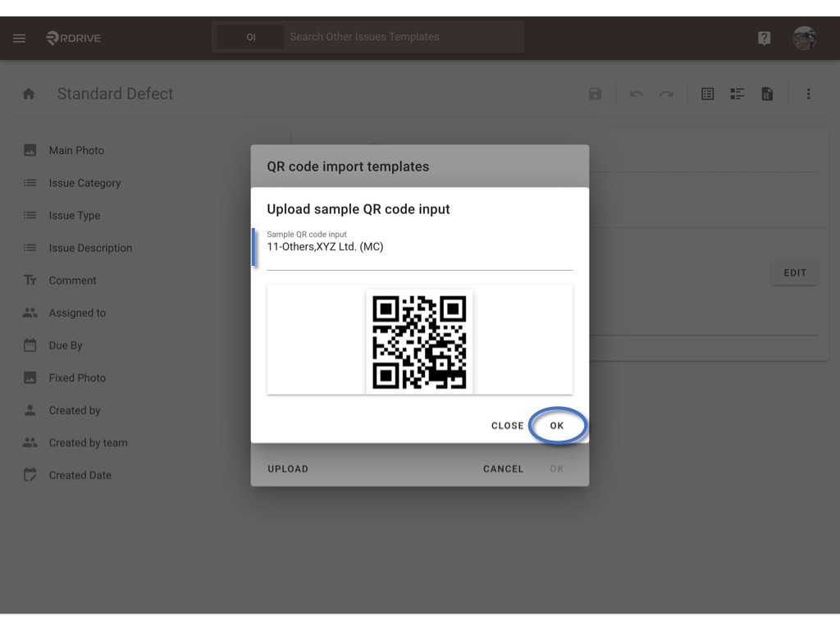Screen dimensions: 840x630
Task: Click the Search Other Issues Templates field
Action: tap(404, 37)
